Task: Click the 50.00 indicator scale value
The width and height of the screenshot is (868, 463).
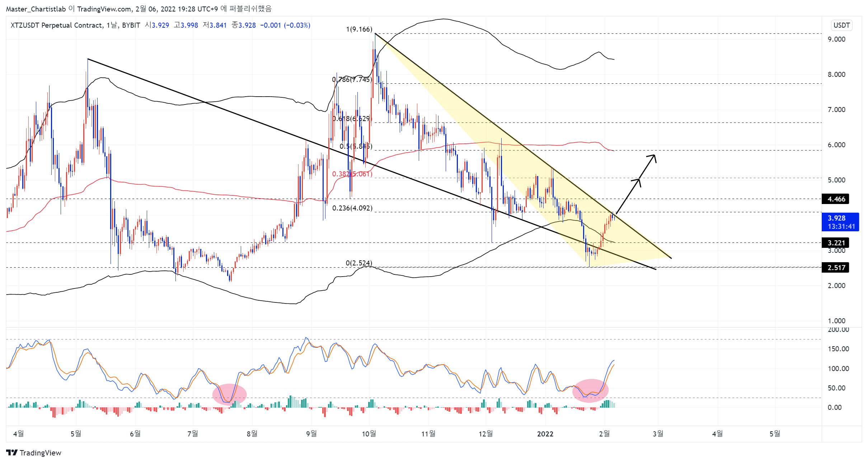Action: [836, 388]
